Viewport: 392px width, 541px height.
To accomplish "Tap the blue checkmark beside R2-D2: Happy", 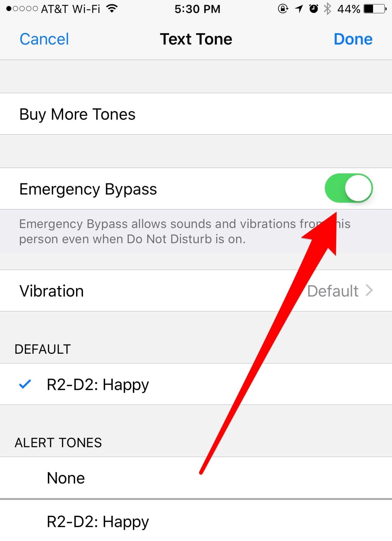I will point(25,384).
